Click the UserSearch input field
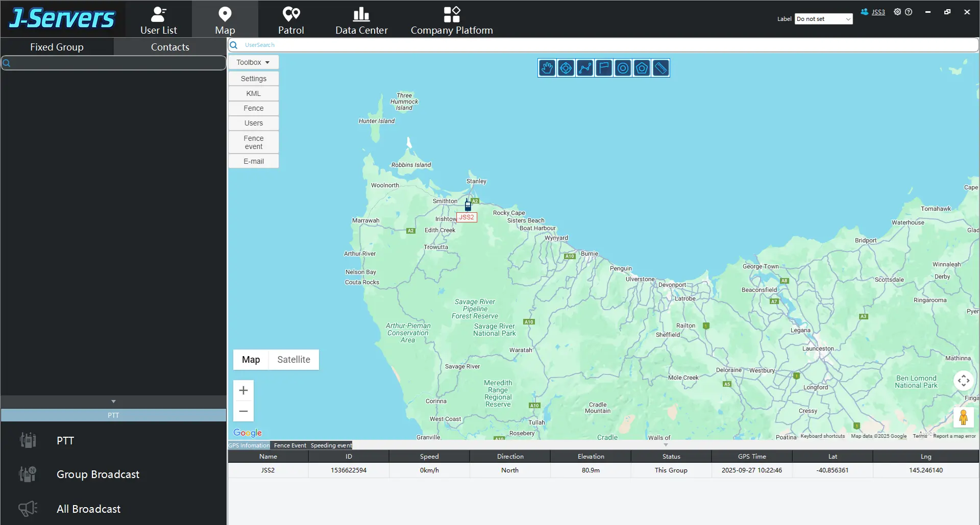The width and height of the screenshot is (980, 525). 602,45
